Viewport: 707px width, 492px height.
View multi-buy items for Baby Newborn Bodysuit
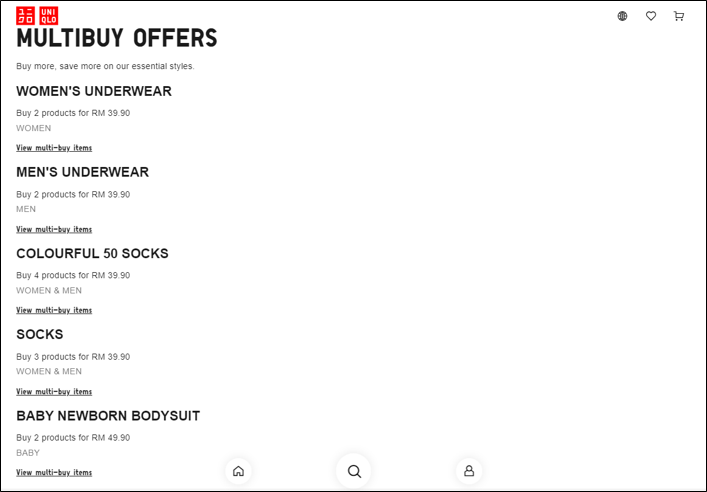click(54, 473)
